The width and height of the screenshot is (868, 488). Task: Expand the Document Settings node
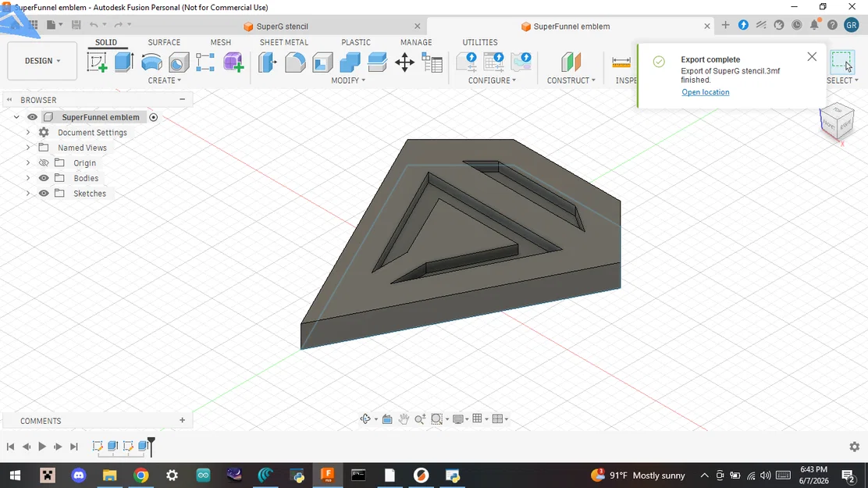click(28, 133)
